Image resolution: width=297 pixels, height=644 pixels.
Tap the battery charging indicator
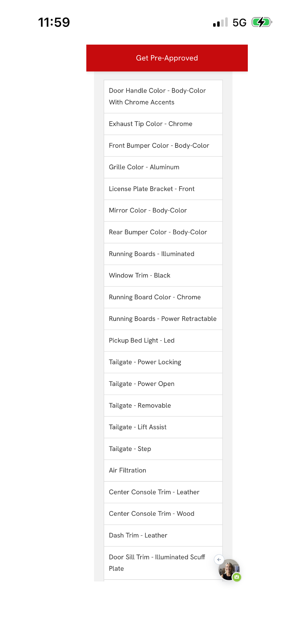click(262, 22)
